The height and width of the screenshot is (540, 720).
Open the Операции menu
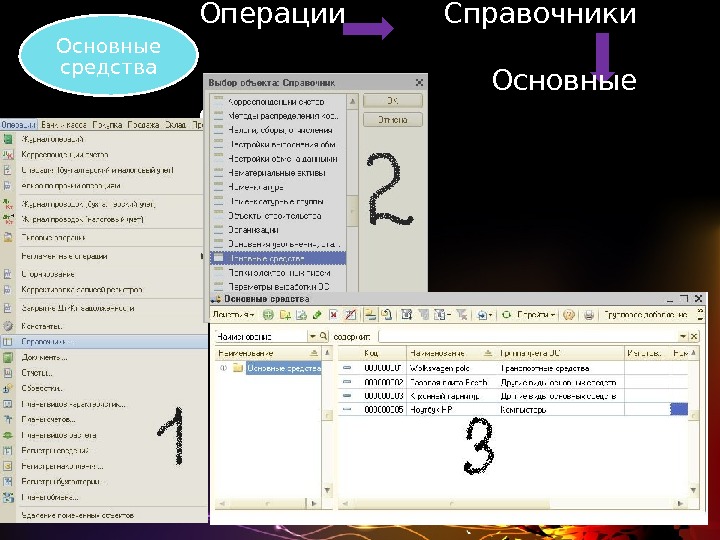tap(18, 125)
